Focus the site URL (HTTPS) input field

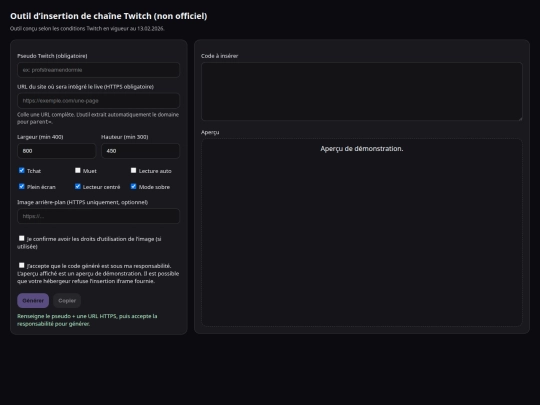coord(98,101)
